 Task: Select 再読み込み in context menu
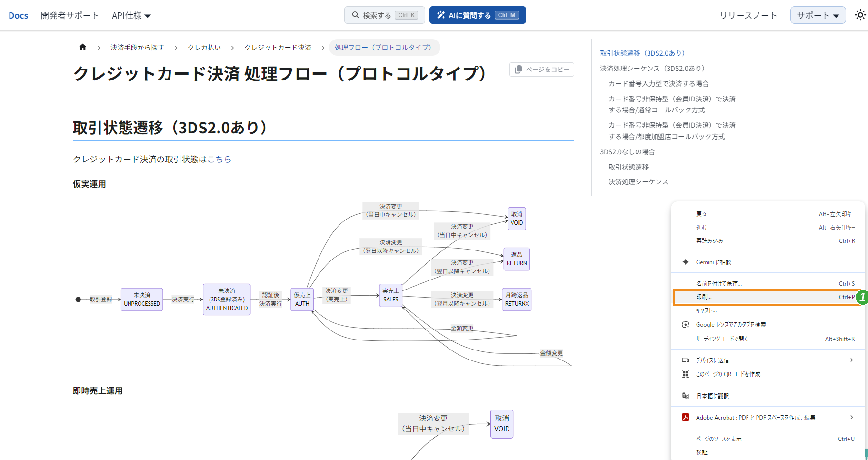768,241
